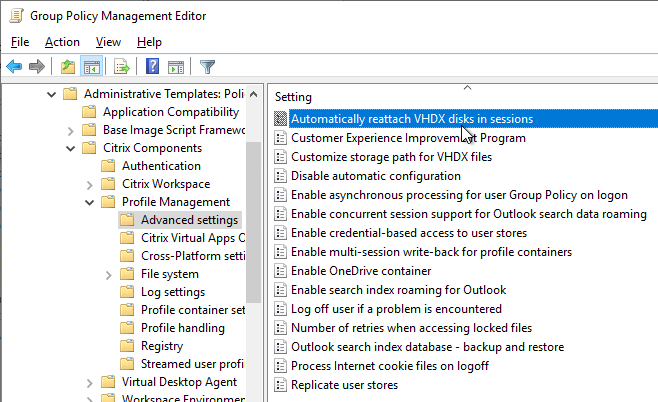Viewport: 658px width, 402px height.
Task: Click the Automatically reattach VHDX disks policy icon
Action: 280,119
